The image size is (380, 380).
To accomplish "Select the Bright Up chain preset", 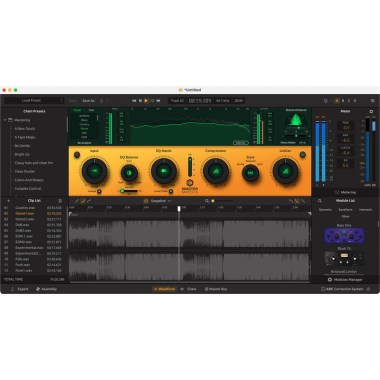I will pos(22,154).
